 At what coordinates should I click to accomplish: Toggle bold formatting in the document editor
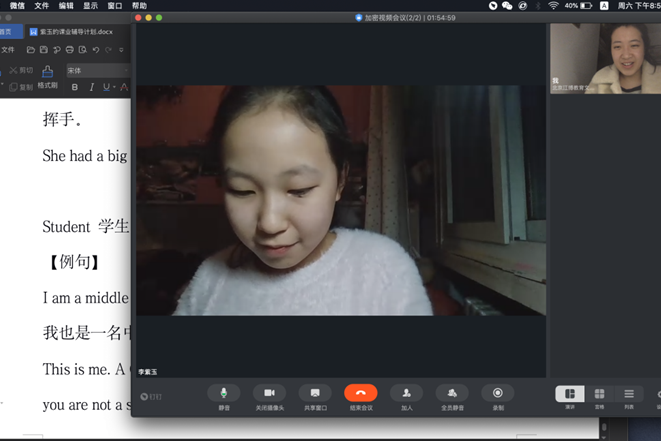pos(75,88)
